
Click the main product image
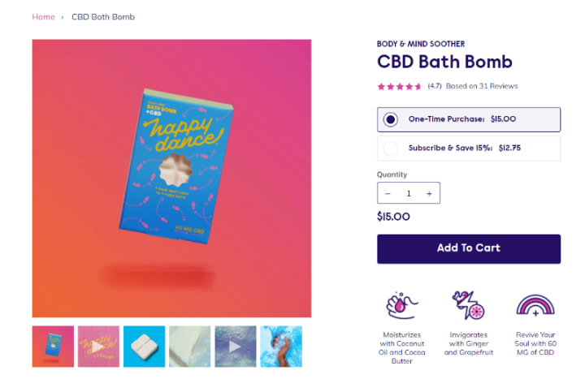[171, 179]
